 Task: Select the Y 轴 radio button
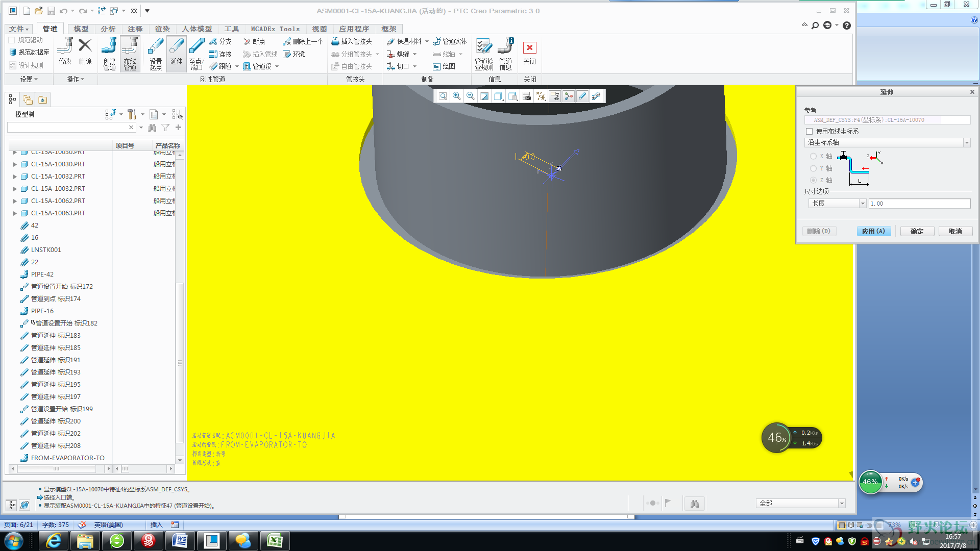pyautogui.click(x=813, y=168)
